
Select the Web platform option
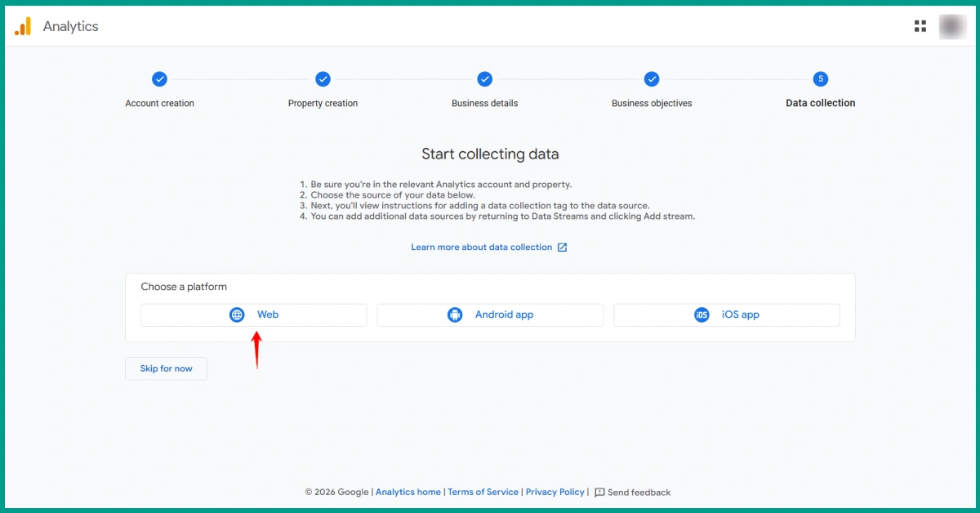[x=253, y=314]
